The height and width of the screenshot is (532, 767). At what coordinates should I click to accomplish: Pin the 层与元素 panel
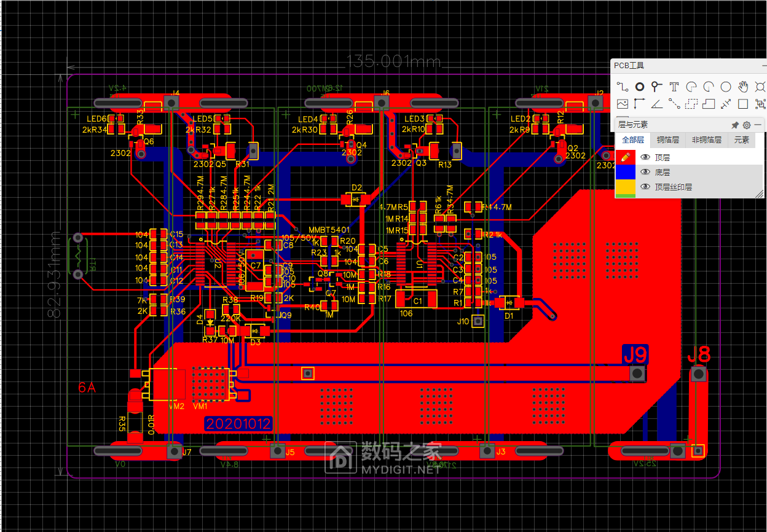pyautogui.click(x=735, y=125)
